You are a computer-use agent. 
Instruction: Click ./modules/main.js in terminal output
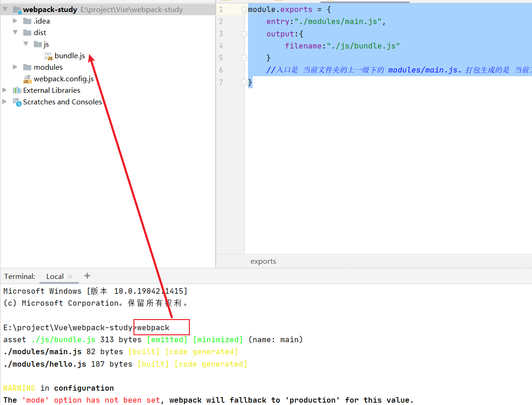tap(43, 352)
